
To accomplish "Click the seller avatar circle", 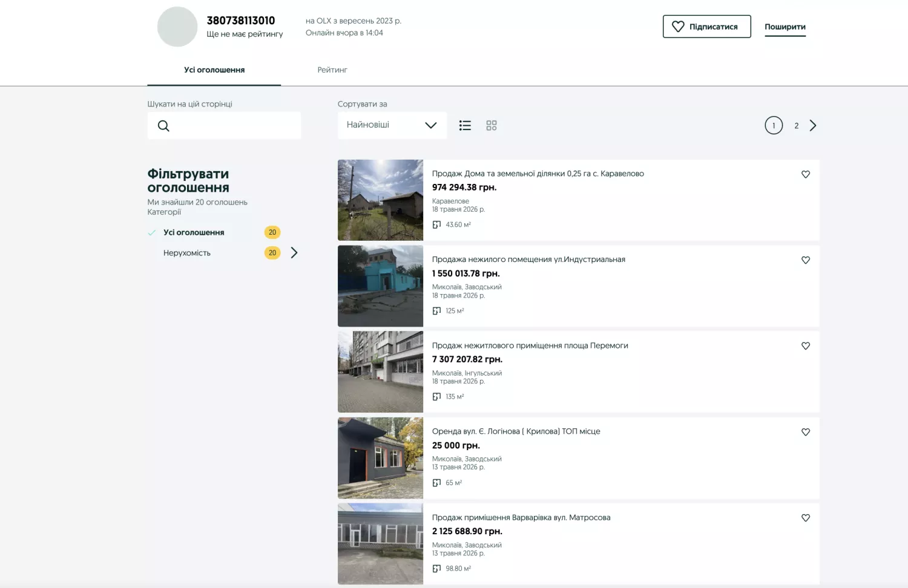I will [177, 27].
